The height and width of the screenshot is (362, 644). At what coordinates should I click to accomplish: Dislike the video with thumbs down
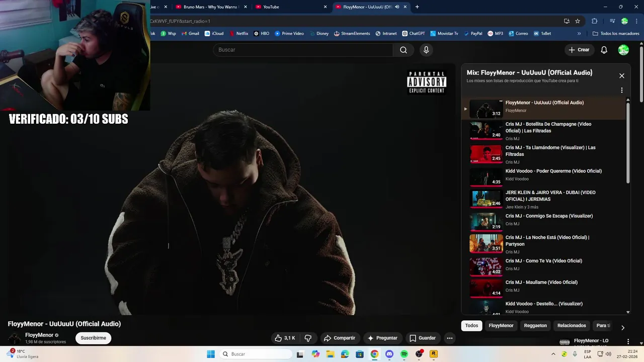(x=308, y=338)
